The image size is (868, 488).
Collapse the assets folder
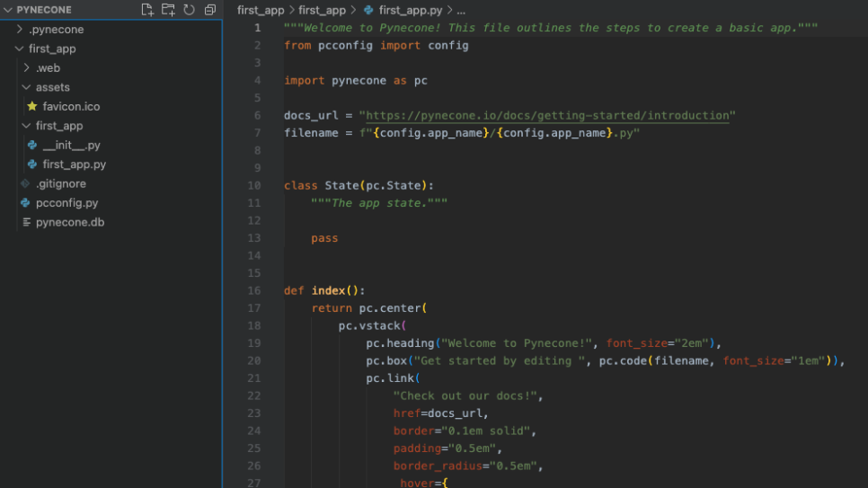[26, 87]
